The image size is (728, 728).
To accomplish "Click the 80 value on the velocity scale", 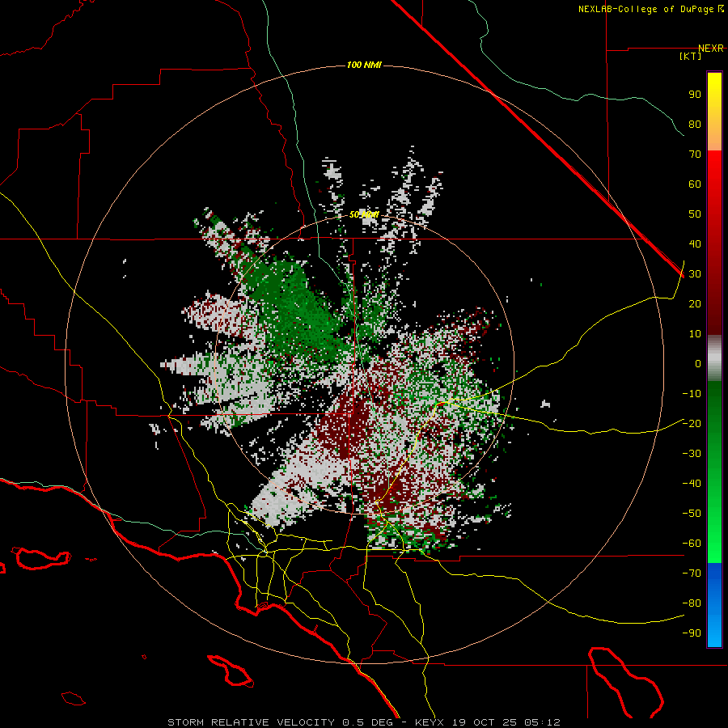I will coord(695,125).
